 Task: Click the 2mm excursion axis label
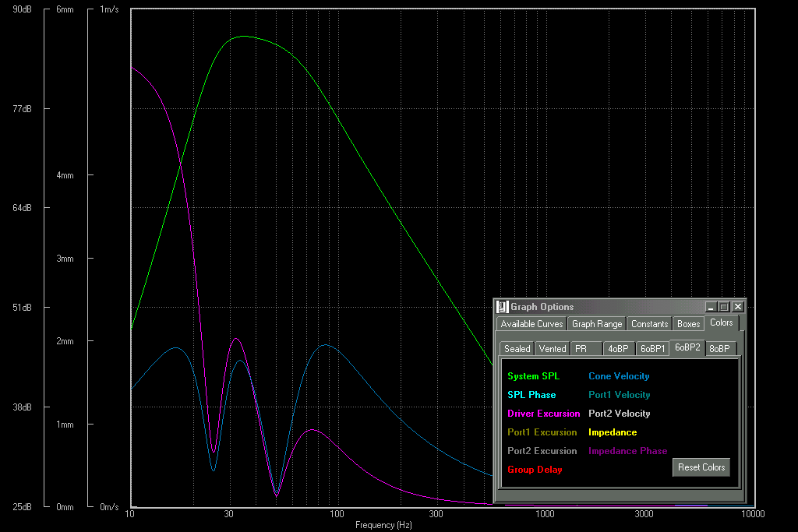coord(65,341)
